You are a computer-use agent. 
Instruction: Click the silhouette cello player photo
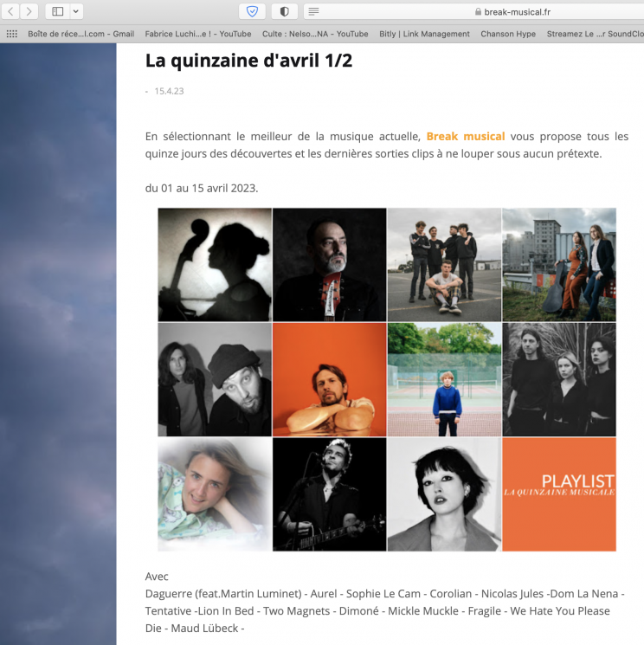pyautogui.click(x=215, y=265)
